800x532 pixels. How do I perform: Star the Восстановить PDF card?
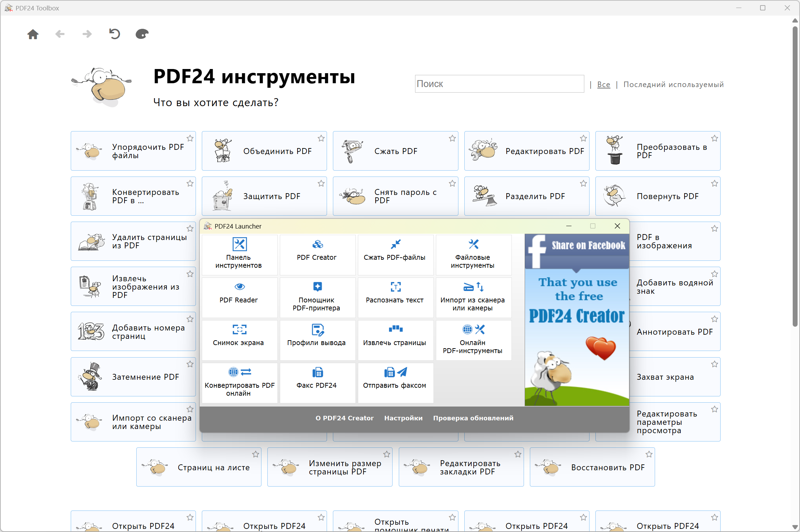tap(649, 454)
